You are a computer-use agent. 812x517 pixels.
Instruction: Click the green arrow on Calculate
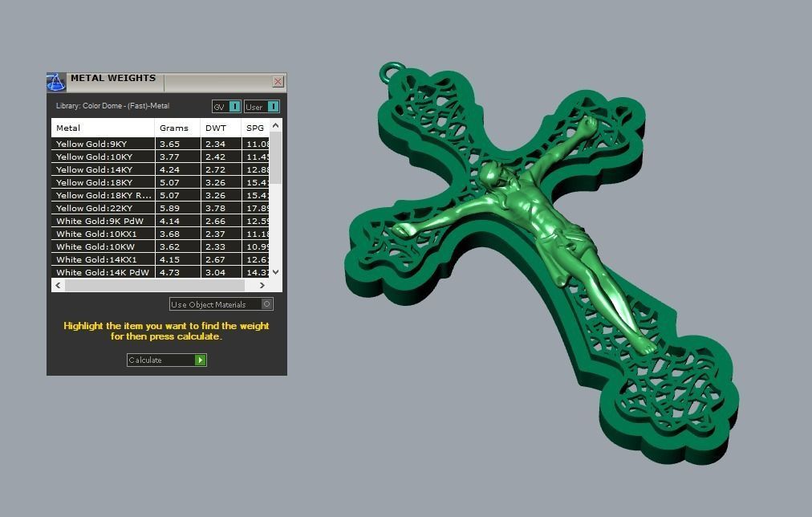pos(201,360)
